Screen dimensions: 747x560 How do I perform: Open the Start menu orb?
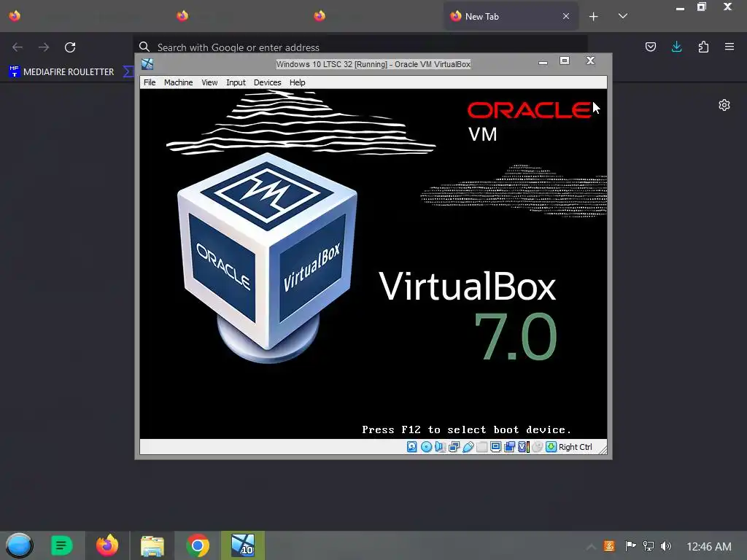coord(19,545)
